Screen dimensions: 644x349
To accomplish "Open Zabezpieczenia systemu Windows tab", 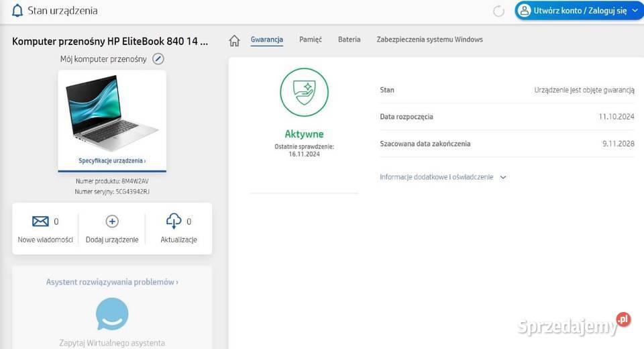I will pos(429,40).
